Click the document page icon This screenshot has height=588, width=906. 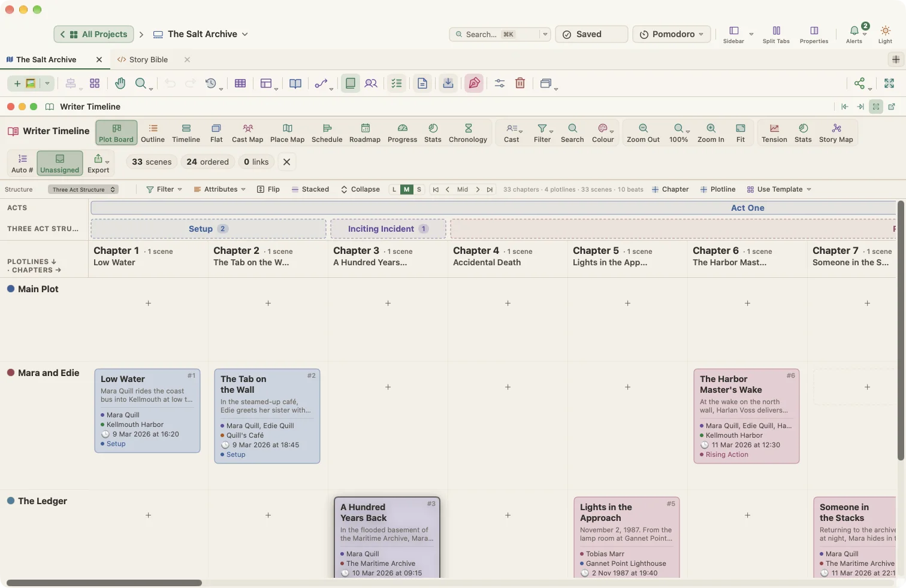click(422, 83)
